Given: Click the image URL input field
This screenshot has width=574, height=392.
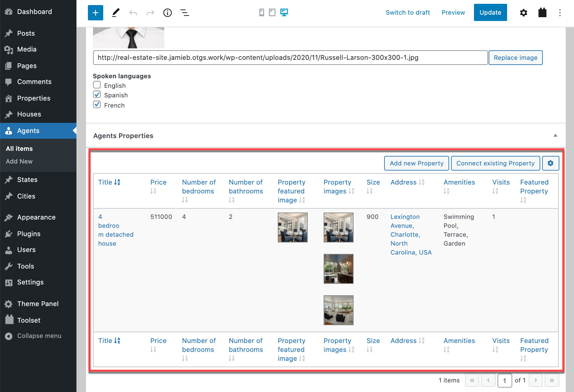Looking at the screenshot, I should coord(290,58).
